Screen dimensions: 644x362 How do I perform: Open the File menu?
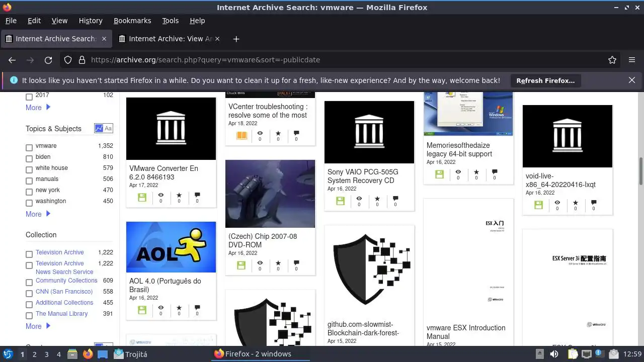tap(11, 21)
